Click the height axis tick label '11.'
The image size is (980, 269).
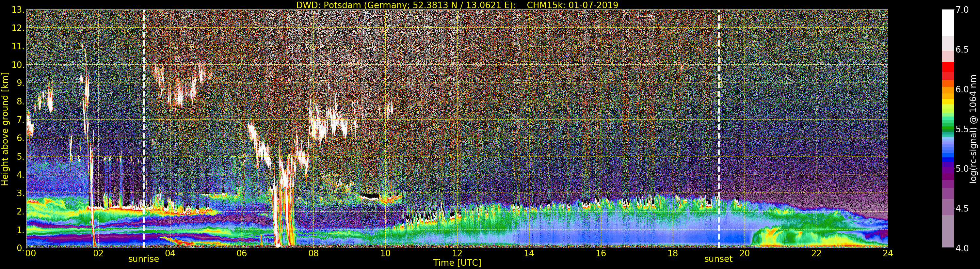point(18,46)
